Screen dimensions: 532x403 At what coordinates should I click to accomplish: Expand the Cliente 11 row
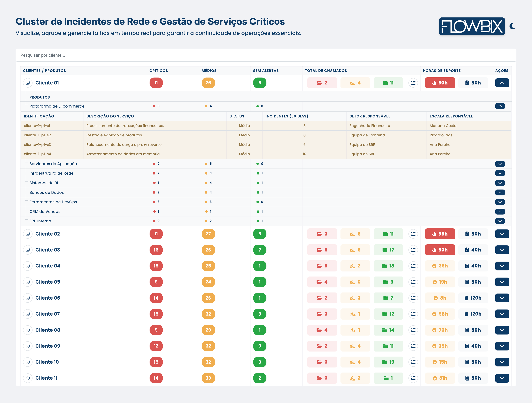click(x=502, y=378)
